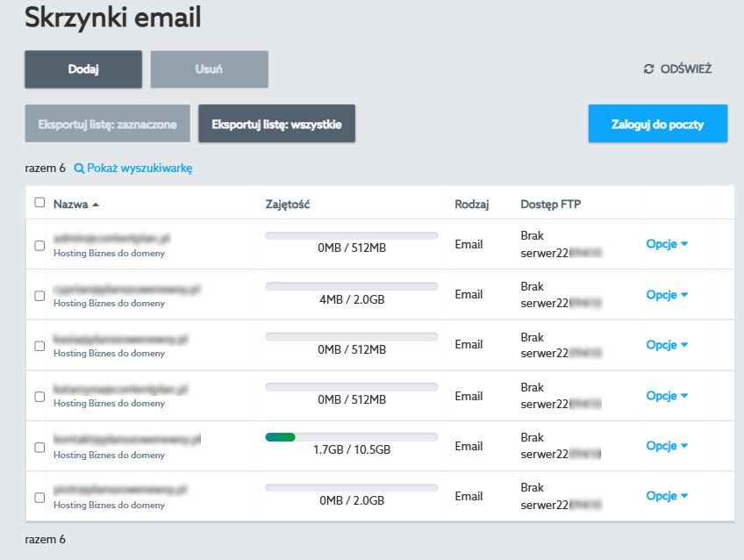The width and height of the screenshot is (744, 560).
Task: Select the checkbox for the 1.7GB / 10.5GB mailbox
Action: (x=39, y=447)
